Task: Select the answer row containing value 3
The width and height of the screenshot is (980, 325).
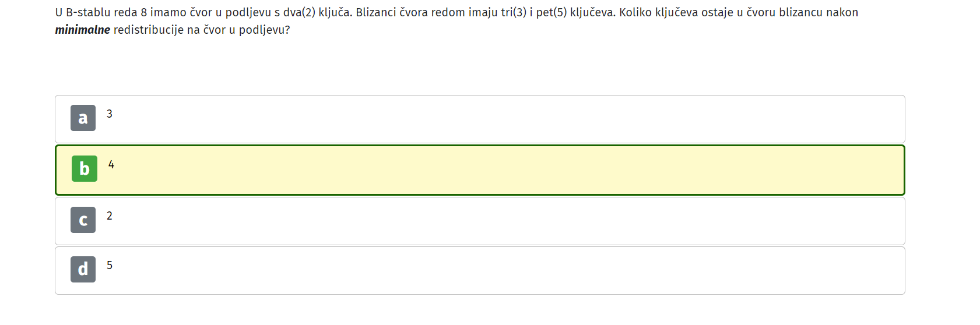Action: [x=480, y=119]
